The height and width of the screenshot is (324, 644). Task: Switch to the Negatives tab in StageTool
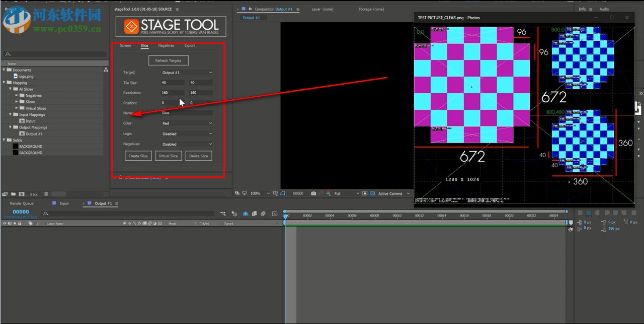pyautogui.click(x=166, y=45)
